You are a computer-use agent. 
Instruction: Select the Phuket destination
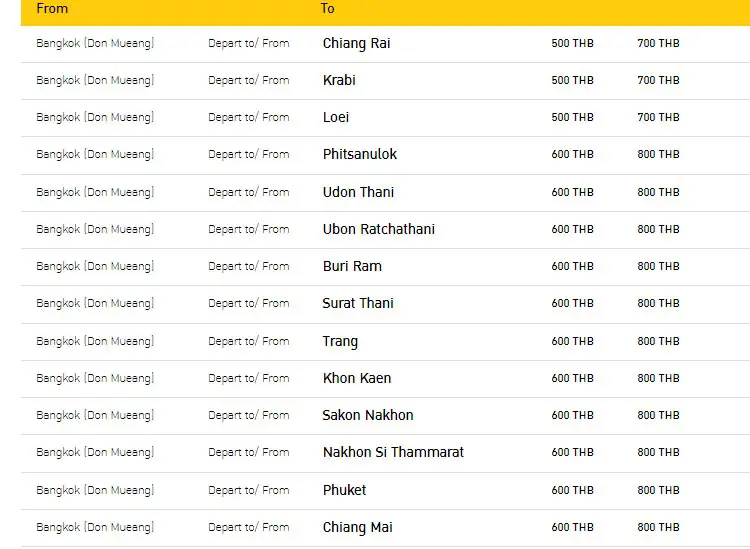coord(344,490)
